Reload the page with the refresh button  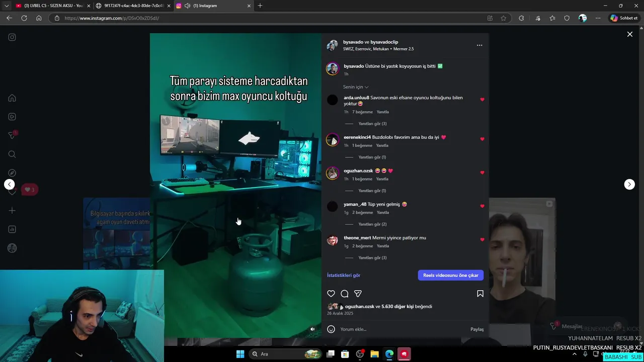pyautogui.click(x=24, y=18)
